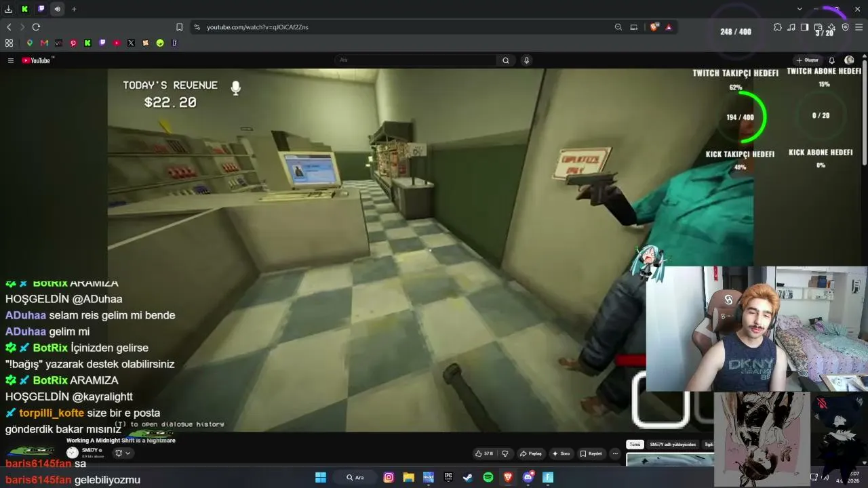Open the browser downloads icon

9,9
